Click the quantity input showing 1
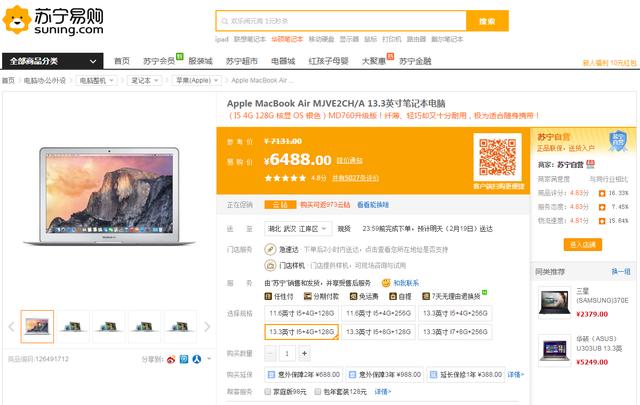The image size is (640, 405). coord(287,354)
